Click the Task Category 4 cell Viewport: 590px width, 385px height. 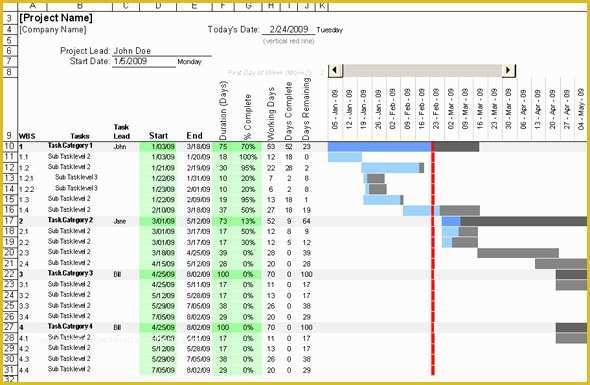[70, 327]
